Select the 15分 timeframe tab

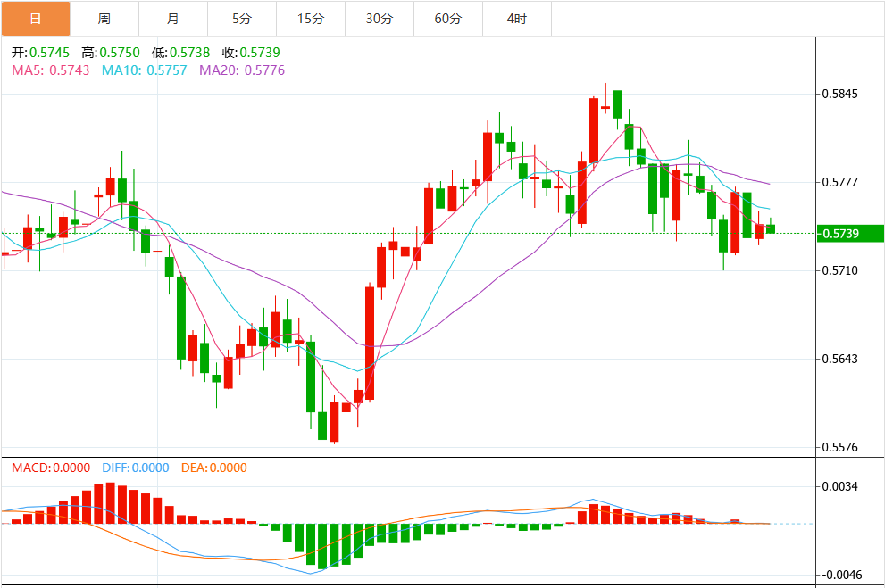click(310, 18)
